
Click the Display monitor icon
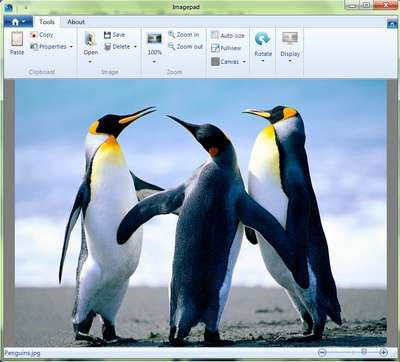coord(290,38)
